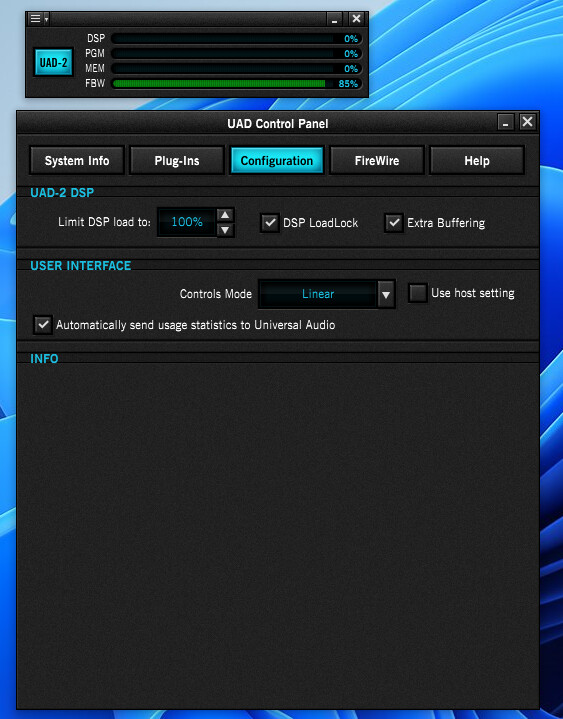
Task: Close the UAD meter window
Action: coord(356,19)
